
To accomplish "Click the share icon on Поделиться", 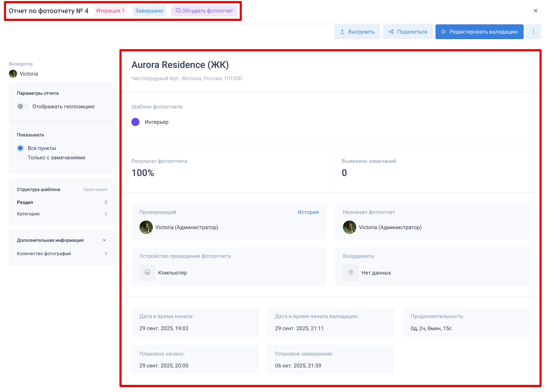I will point(391,32).
